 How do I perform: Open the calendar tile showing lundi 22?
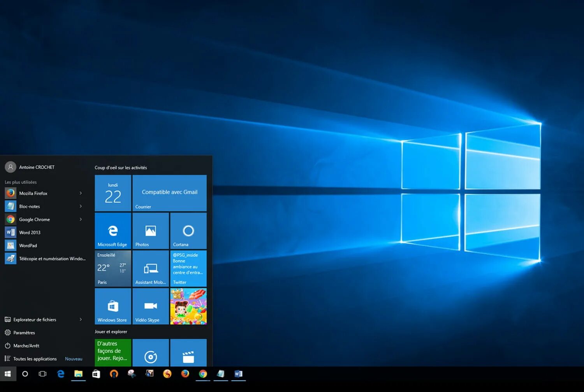113,193
